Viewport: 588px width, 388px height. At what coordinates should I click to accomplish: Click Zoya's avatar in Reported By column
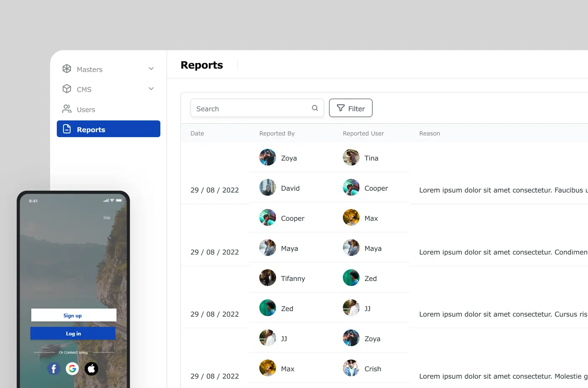pos(267,158)
